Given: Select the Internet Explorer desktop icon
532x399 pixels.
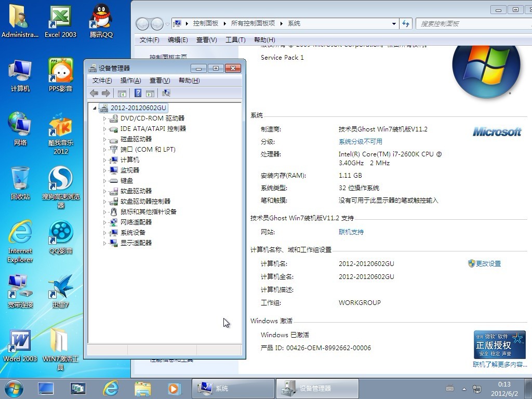Looking at the screenshot, I should coord(20,242).
